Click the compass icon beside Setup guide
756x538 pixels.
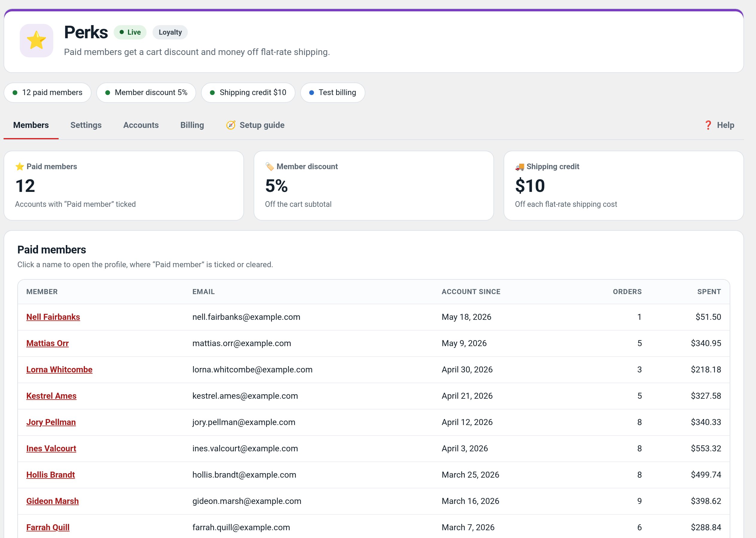pos(231,125)
